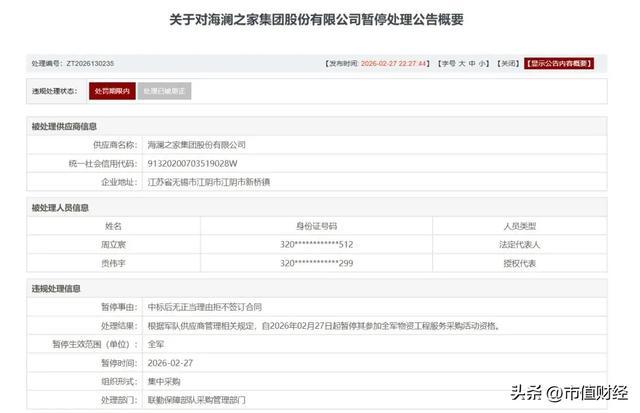
Task: Click the 违规处理状态 label
Action: pyautogui.click(x=55, y=91)
